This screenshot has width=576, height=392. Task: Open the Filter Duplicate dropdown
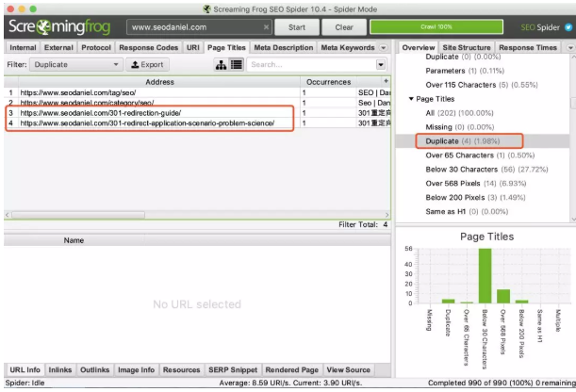tap(75, 65)
